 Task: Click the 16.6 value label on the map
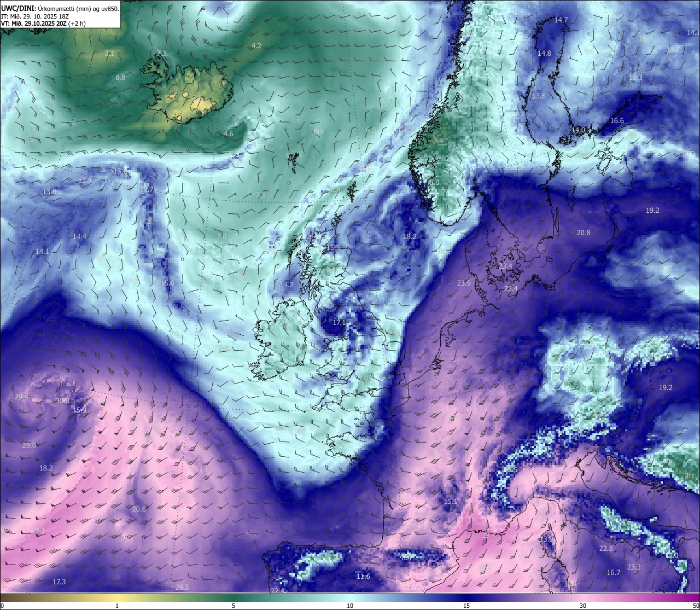[617, 121]
